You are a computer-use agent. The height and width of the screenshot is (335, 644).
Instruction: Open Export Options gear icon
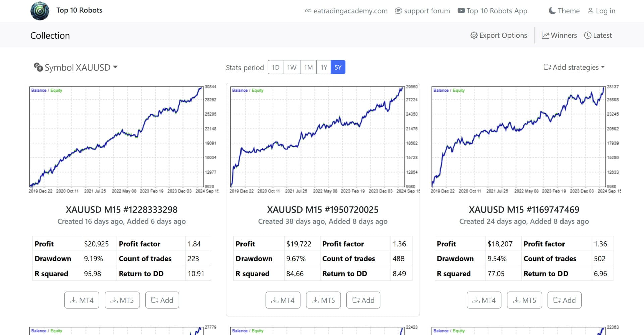click(x=474, y=35)
